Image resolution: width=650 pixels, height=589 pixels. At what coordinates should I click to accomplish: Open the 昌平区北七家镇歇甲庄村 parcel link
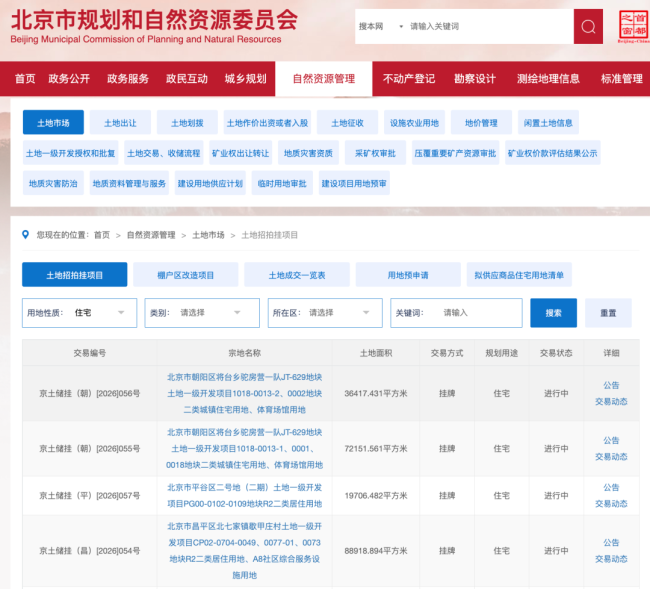coord(245,550)
